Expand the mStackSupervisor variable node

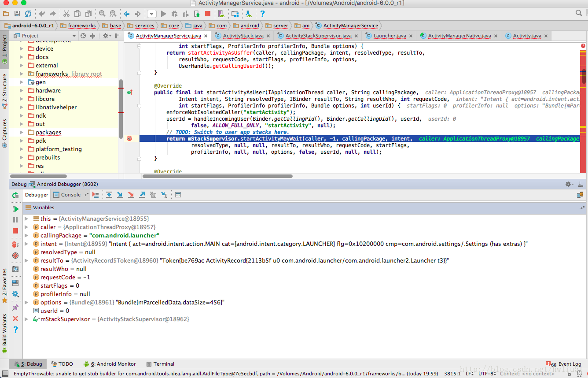(x=26, y=319)
